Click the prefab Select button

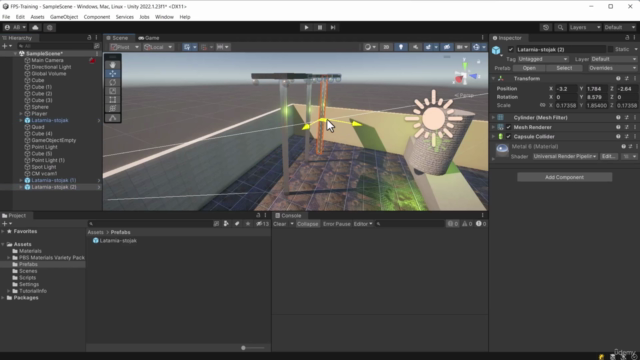pos(564,68)
